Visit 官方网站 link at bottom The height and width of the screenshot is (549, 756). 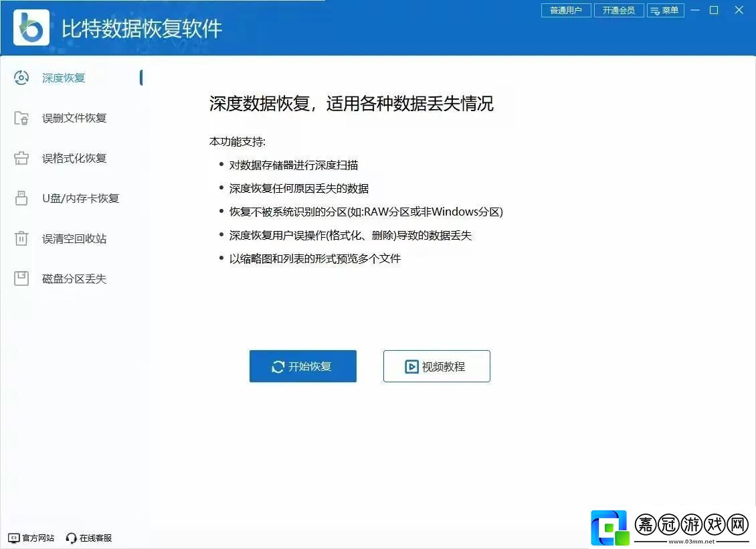click(x=32, y=538)
